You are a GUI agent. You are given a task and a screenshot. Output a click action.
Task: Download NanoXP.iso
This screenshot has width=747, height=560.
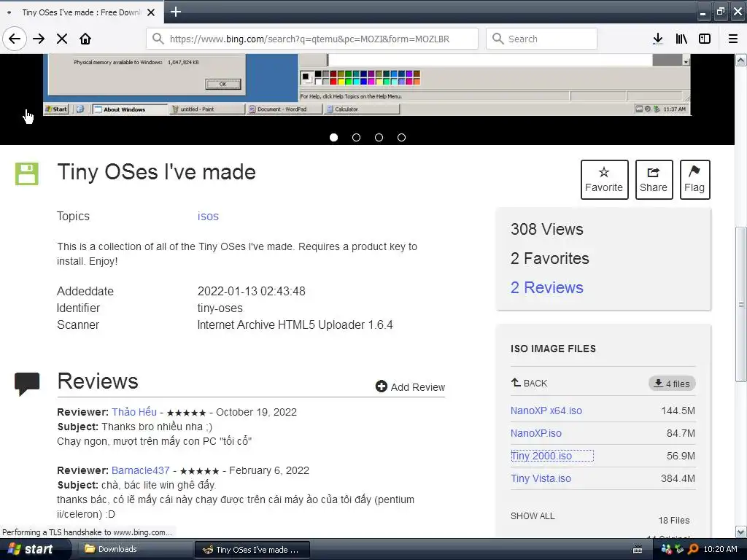pyautogui.click(x=536, y=433)
